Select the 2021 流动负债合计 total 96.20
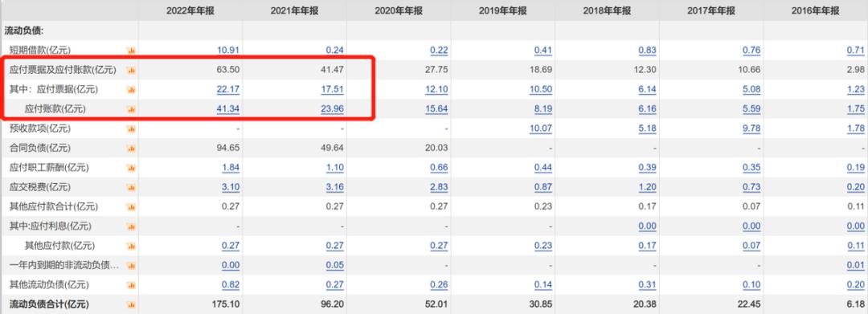Image resolution: width=868 pixels, height=314 pixels. coord(333,304)
